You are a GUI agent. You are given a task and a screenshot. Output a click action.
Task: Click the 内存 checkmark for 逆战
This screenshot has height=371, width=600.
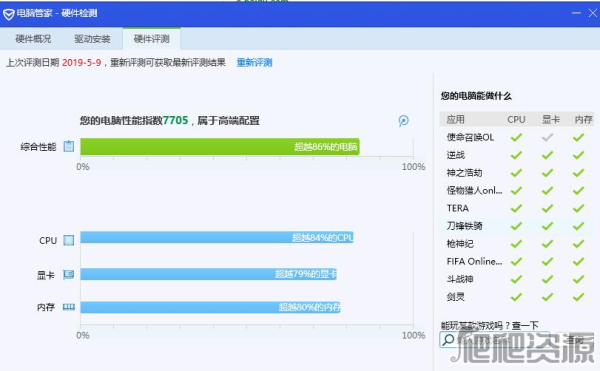pos(579,155)
